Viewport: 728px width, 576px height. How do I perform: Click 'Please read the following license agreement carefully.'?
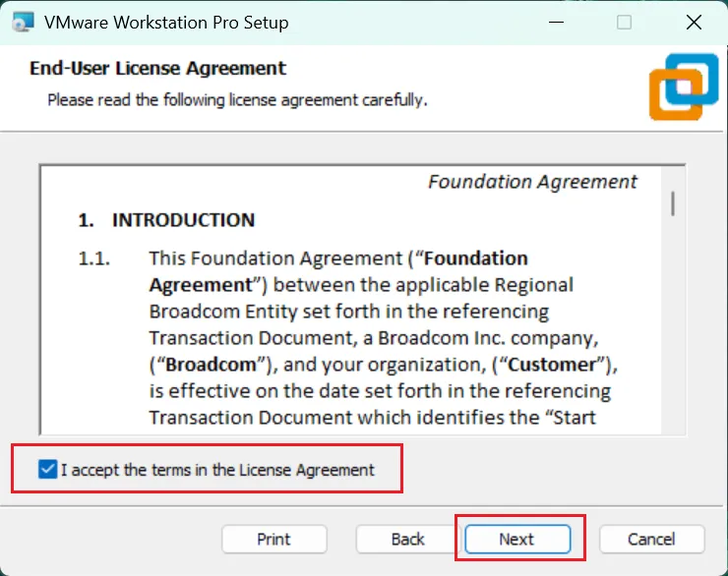[x=237, y=99]
